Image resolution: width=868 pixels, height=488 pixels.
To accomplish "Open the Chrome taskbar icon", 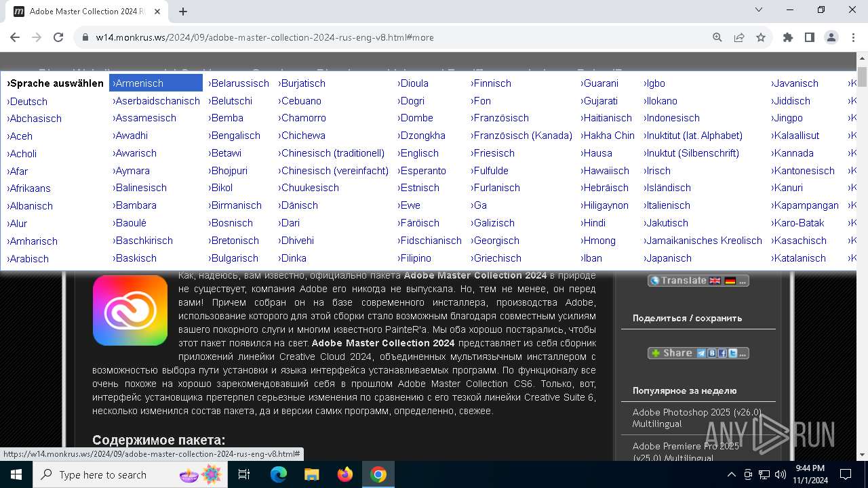I will pyautogui.click(x=378, y=474).
